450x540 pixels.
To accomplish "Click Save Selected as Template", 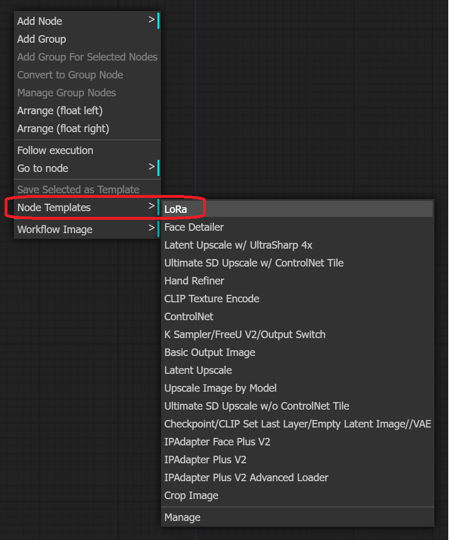I will pyautogui.click(x=87, y=189).
